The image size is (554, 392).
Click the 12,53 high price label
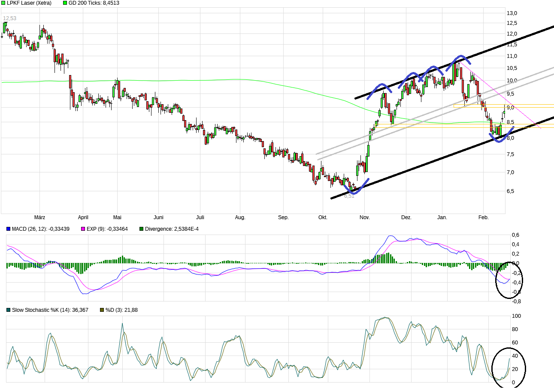9,18
